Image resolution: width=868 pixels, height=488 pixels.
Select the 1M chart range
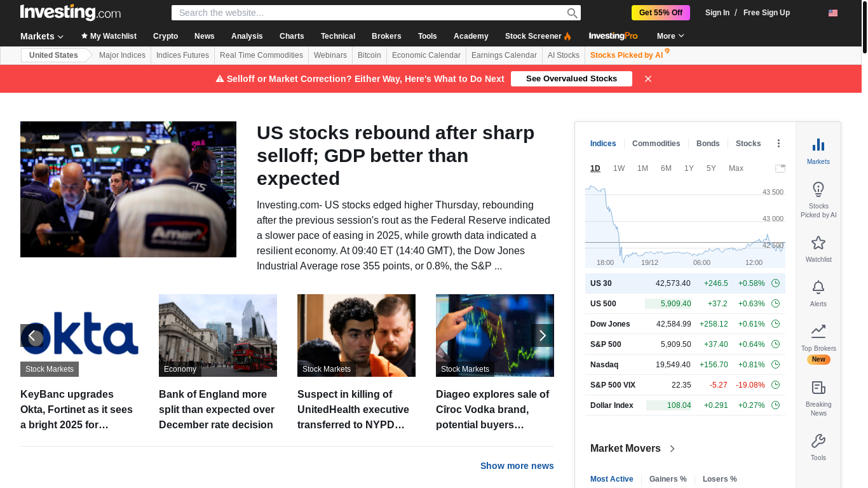(x=642, y=168)
